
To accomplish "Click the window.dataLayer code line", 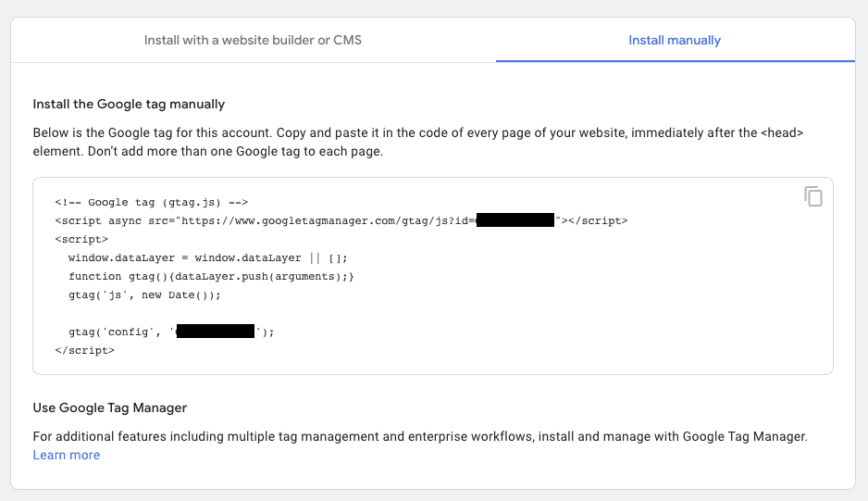I will (207, 257).
